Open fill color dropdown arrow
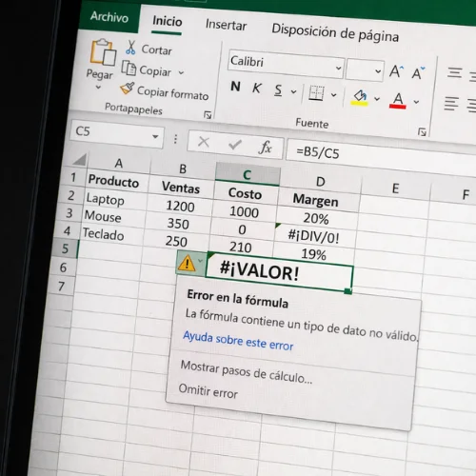476x476 pixels. pyautogui.click(x=377, y=99)
